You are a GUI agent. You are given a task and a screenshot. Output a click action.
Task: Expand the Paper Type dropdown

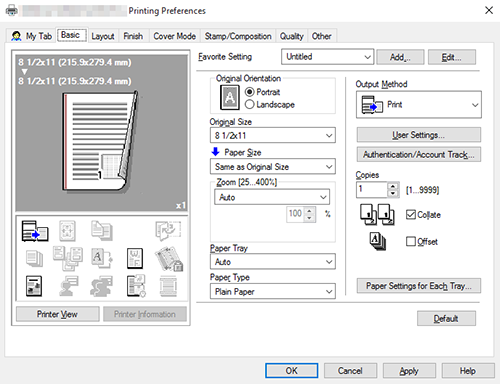coord(273,291)
